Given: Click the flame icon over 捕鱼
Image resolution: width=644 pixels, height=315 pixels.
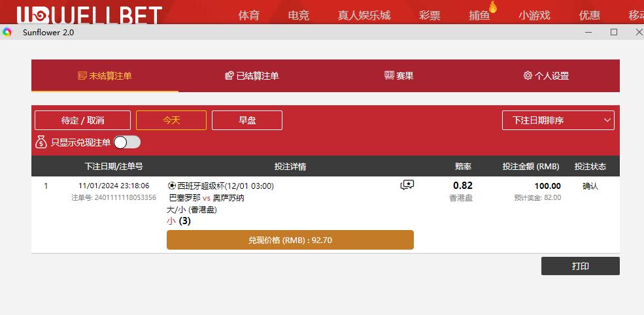Looking at the screenshot, I should pos(493,7).
